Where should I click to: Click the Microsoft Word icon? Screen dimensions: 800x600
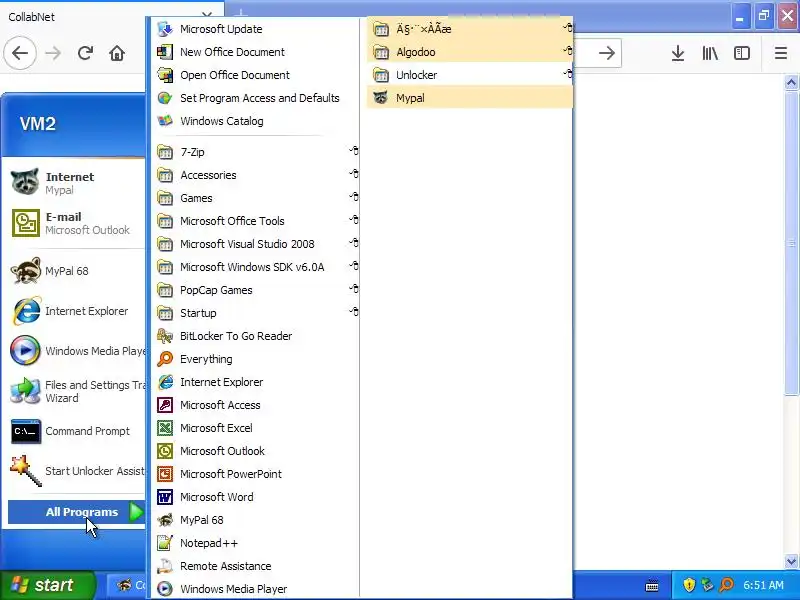pyautogui.click(x=165, y=496)
